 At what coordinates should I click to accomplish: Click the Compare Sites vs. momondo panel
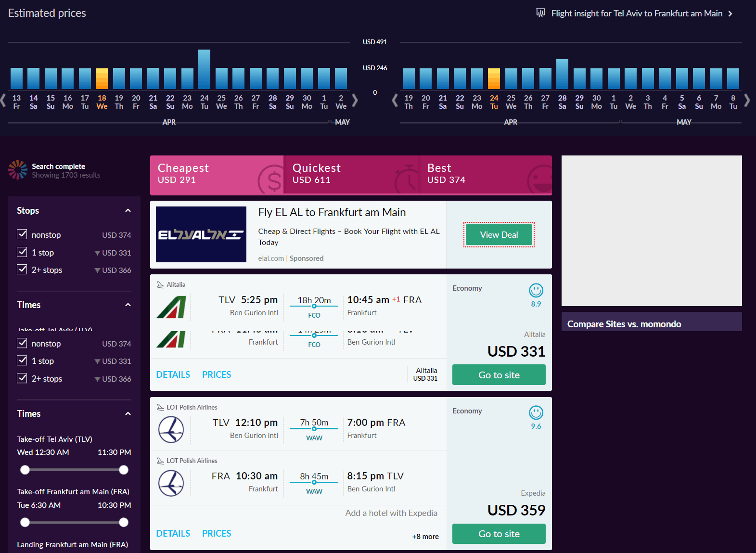click(x=652, y=322)
